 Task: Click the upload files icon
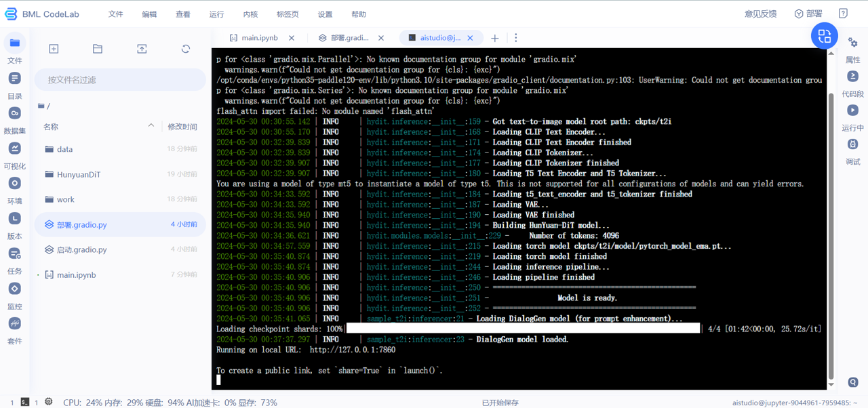142,49
